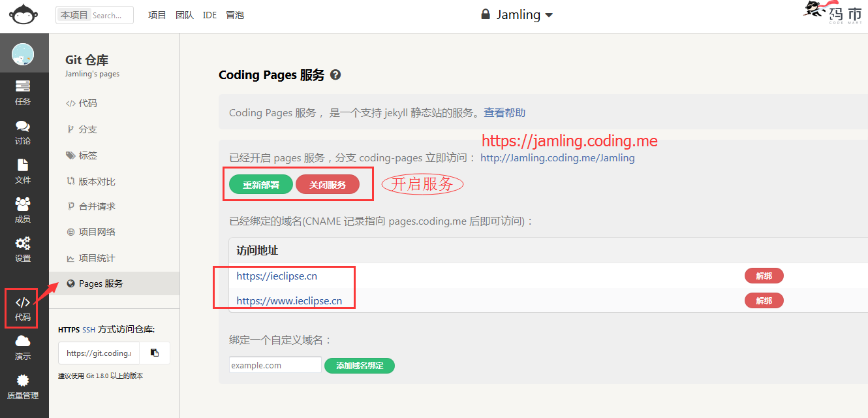The image size is (868, 418).
Task: Click the 关闭服务 close service button
Action: click(x=328, y=185)
